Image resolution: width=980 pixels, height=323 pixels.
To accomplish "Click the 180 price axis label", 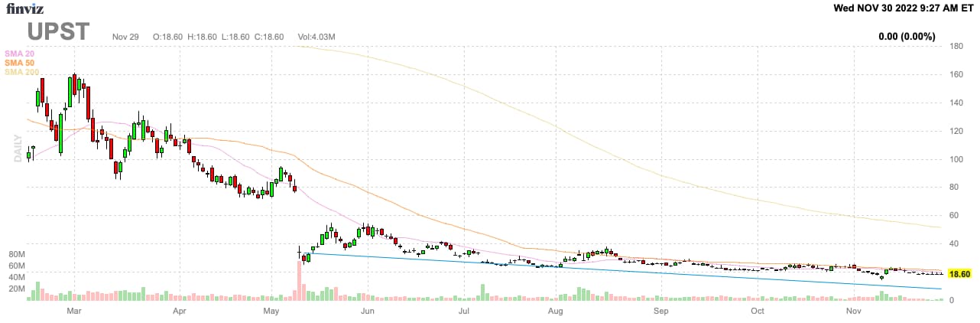I will pyautogui.click(x=956, y=47).
